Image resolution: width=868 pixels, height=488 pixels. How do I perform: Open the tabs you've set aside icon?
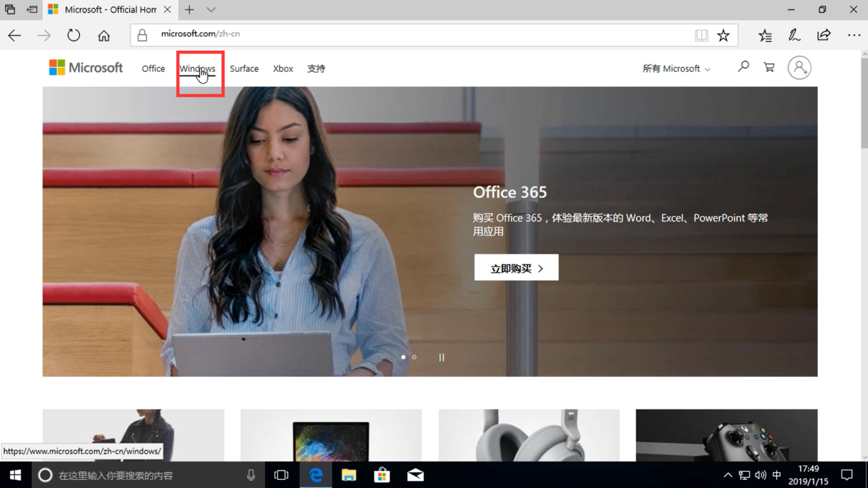click(x=9, y=9)
